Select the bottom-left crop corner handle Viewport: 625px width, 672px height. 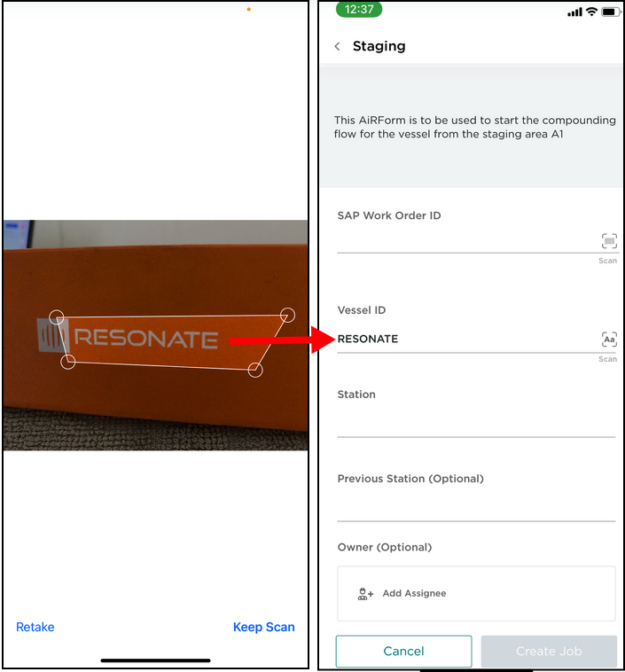click(x=67, y=362)
